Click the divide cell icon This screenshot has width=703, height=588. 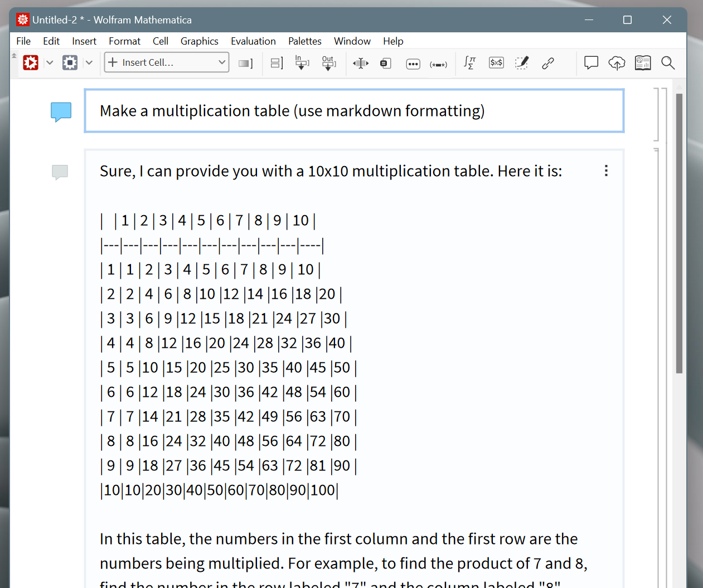point(277,63)
